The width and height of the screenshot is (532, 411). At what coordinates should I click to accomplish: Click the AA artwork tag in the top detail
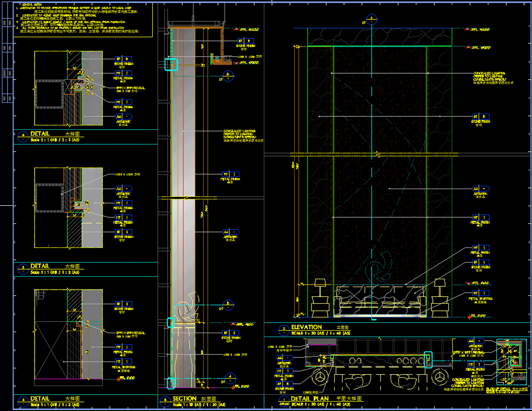tap(123, 116)
